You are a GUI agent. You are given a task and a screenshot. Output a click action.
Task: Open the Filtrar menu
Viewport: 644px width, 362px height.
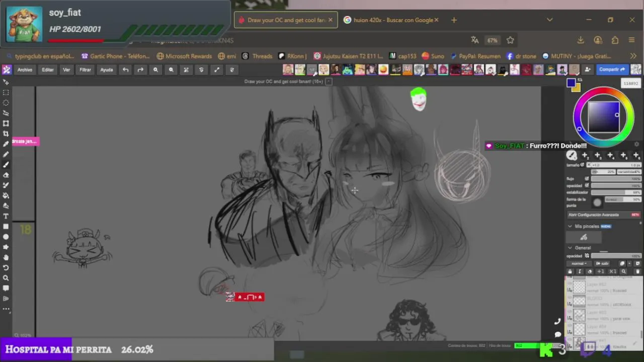coord(85,70)
